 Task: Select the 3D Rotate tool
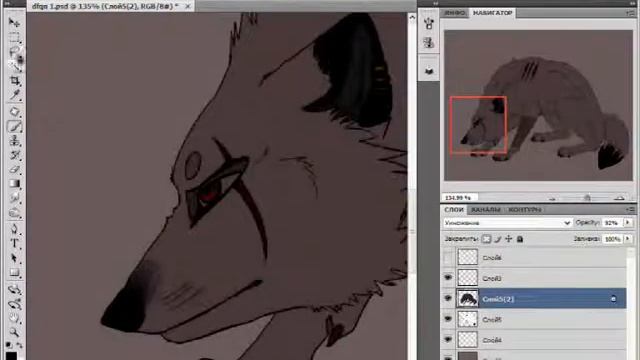pyautogui.click(x=14, y=289)
